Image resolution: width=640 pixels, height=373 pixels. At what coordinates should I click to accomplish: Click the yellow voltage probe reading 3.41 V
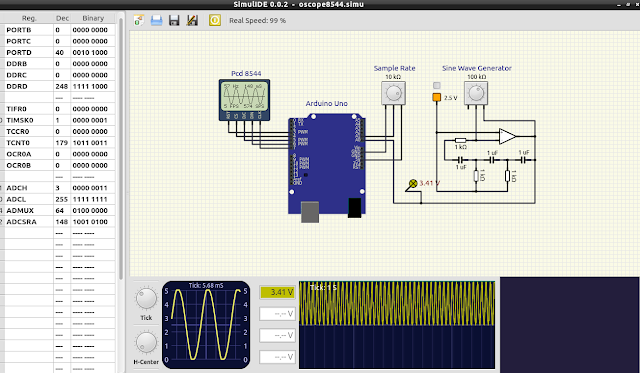coord(413,184)
